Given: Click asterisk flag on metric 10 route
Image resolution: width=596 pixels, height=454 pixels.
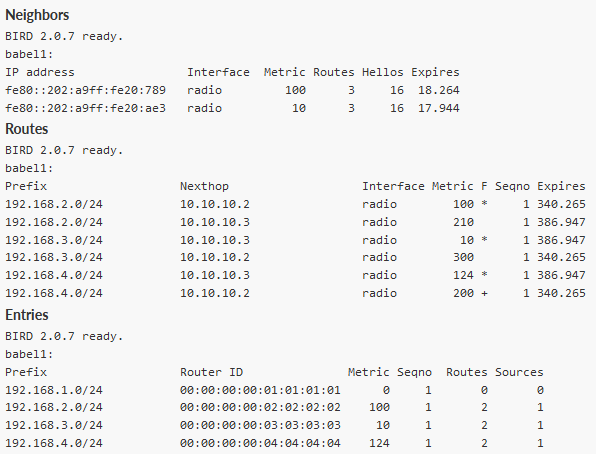Looking at the screenshot, I should (484, 240).
